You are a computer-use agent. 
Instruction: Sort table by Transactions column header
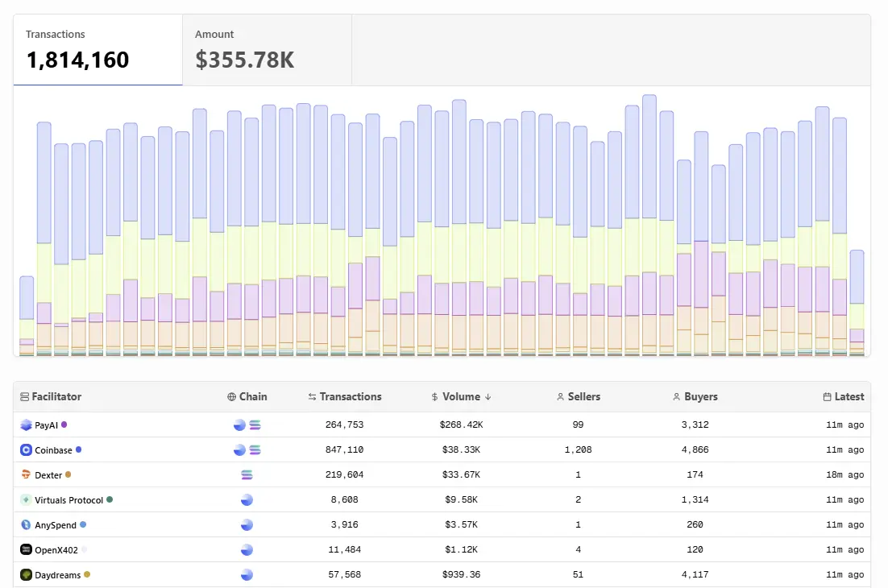345,396
